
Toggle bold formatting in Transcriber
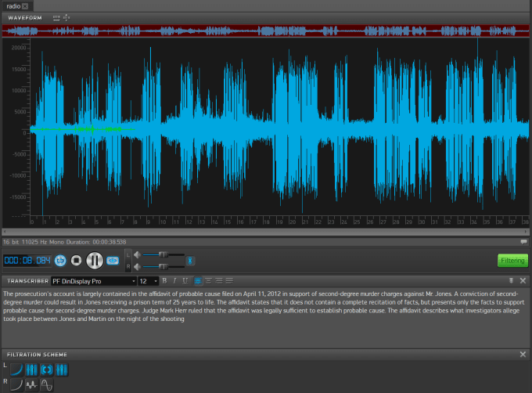[x=164, y=281]
